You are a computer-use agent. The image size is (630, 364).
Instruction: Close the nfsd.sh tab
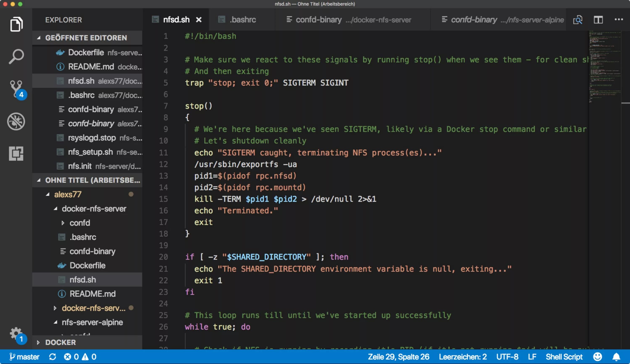[198, 20]
